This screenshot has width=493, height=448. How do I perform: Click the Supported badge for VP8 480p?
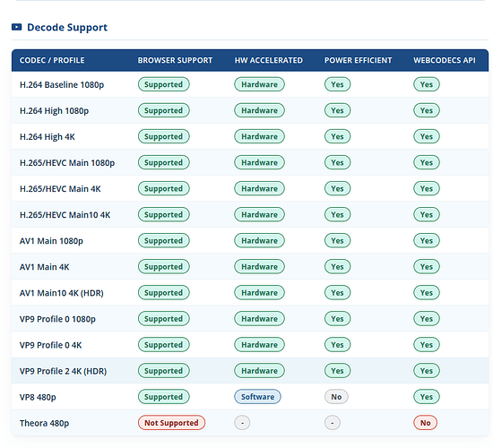[163, 397]
